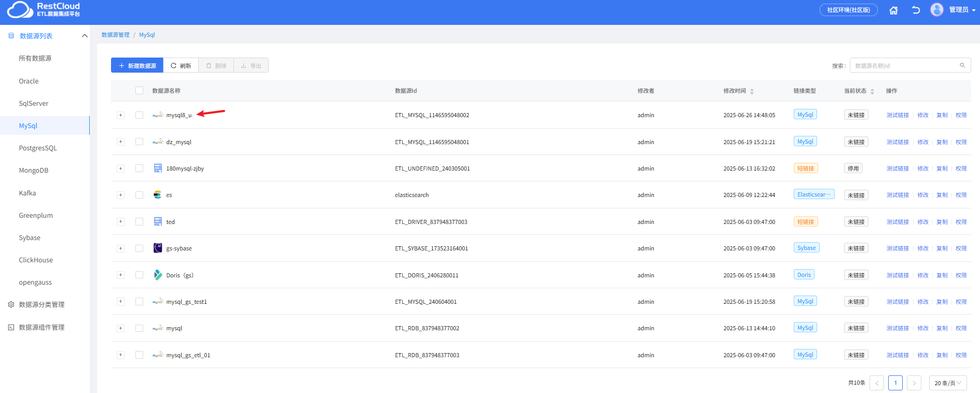Click the SQL icon of ted row
980x393 pixels.
coord(158,221)
